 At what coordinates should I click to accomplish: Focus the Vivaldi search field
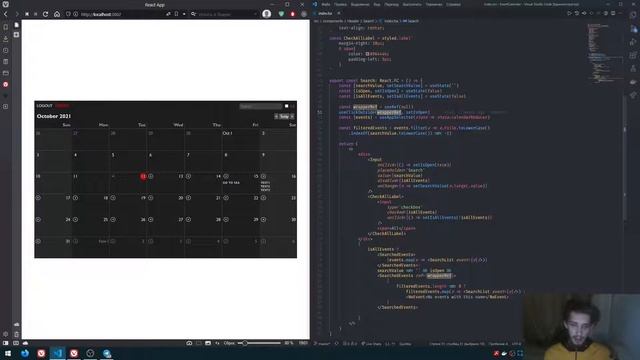[224, 14]
